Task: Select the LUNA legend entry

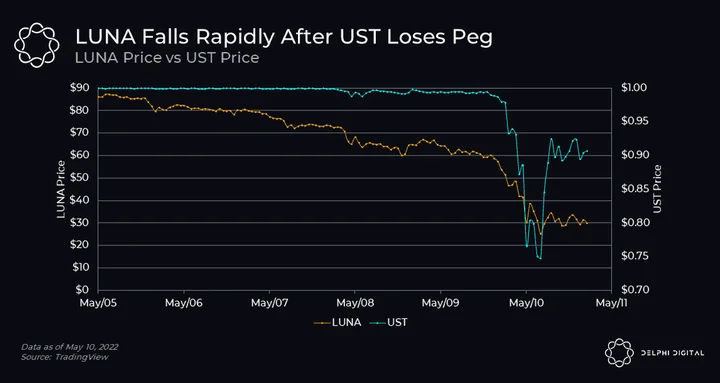Action: 337,322
